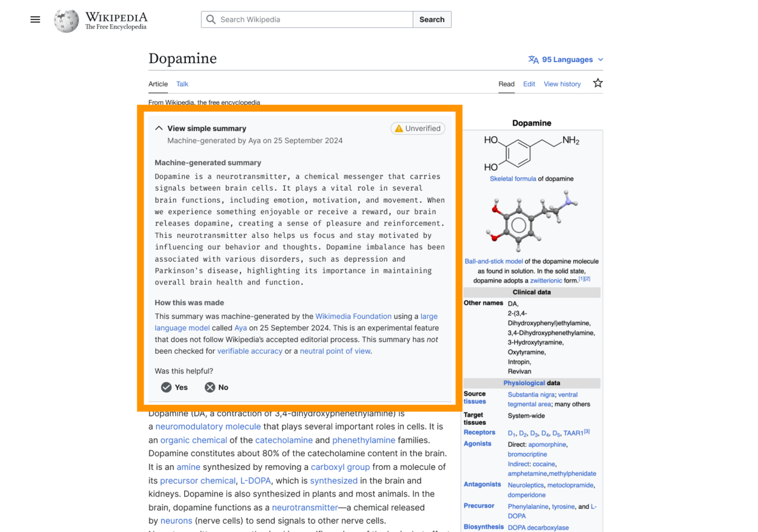Click the Machine-generated summary heading
Viewport: 758px width, 532px height.
208,163
